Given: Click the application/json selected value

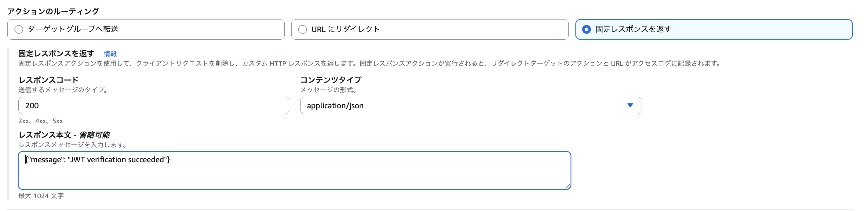Looking at the screenshot, I should click(335, 105).
